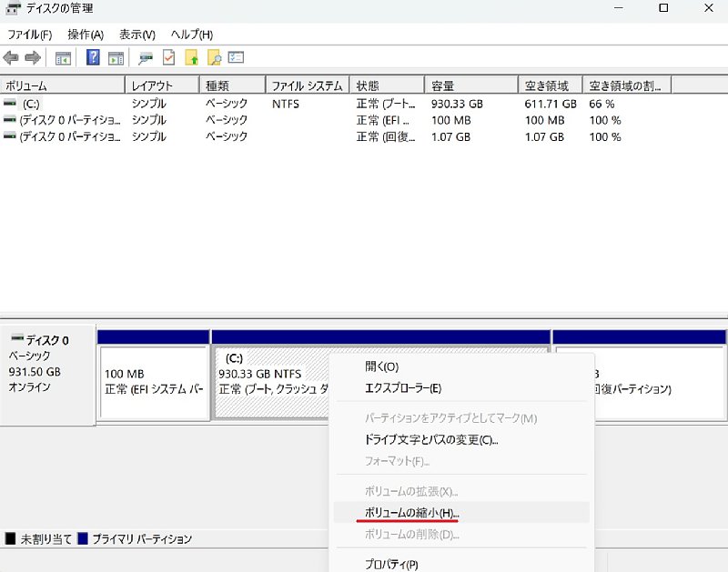Click the folder with magnifier icon
Image resolution: width=728 pixels, height=572 pixels.
pyautogui.click(x=214, y=58)
